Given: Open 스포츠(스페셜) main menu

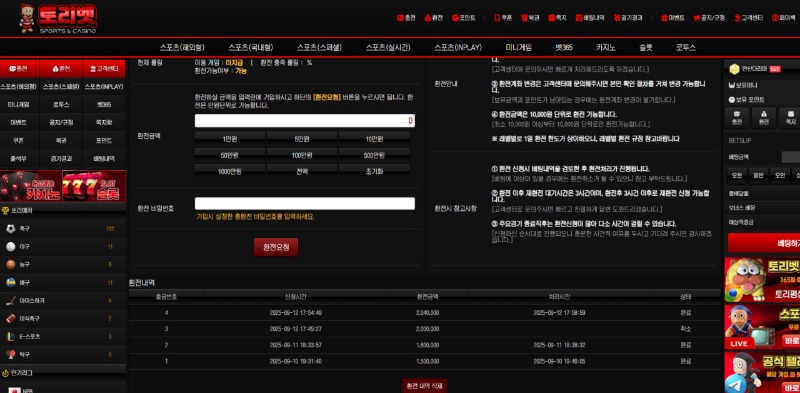Looking at the screenshot, I should tap(319, 47).
